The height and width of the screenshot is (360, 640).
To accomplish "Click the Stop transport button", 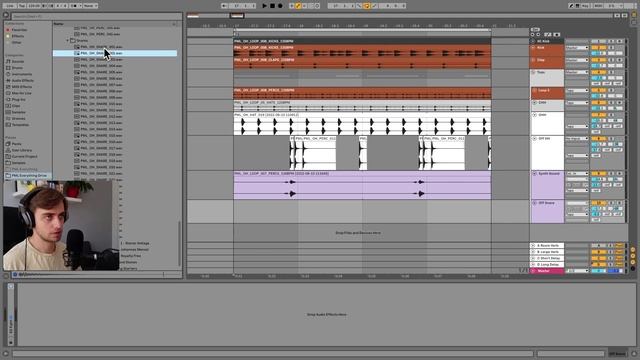I will pos(272,6).
